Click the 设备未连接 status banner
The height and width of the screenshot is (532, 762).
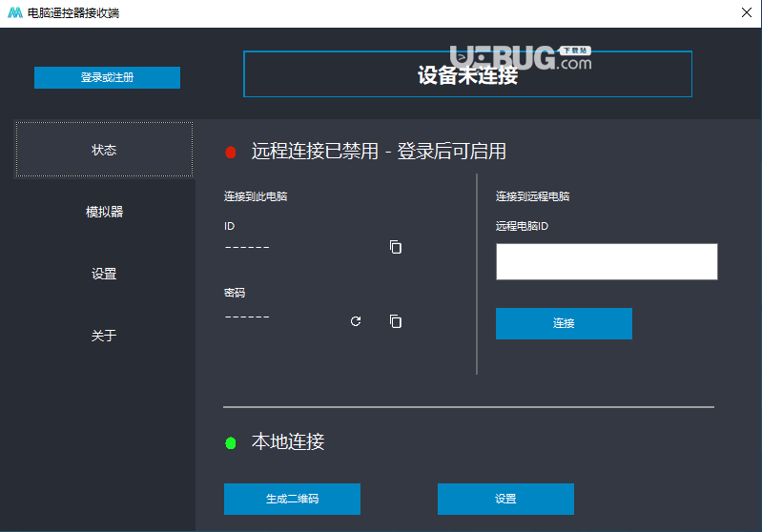[467, 74]
